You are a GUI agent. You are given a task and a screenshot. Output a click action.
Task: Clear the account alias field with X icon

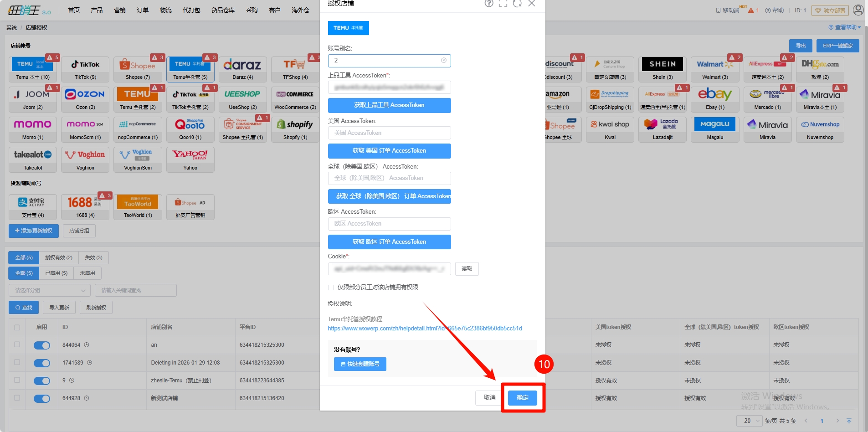point(444,60)
